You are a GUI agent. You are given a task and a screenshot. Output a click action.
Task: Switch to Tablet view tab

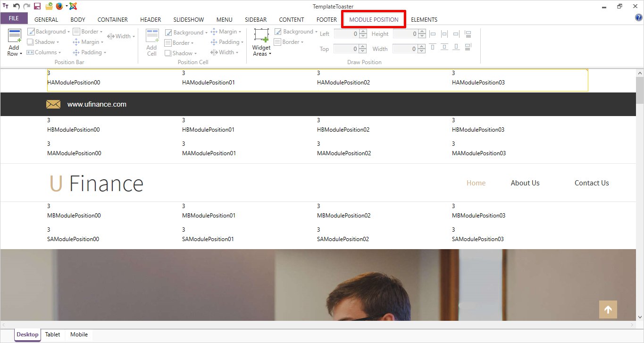(52, 335)
